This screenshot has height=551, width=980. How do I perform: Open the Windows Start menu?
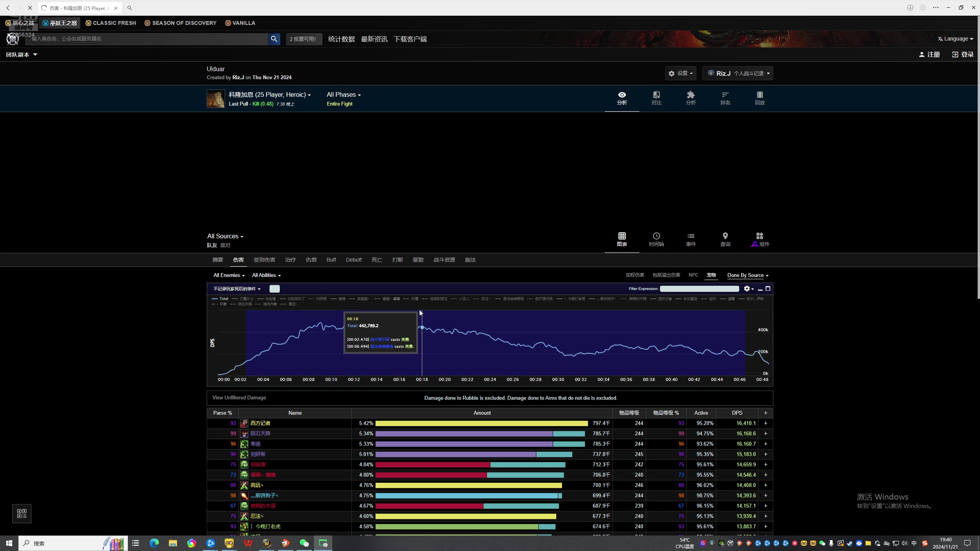coord(9,543)
